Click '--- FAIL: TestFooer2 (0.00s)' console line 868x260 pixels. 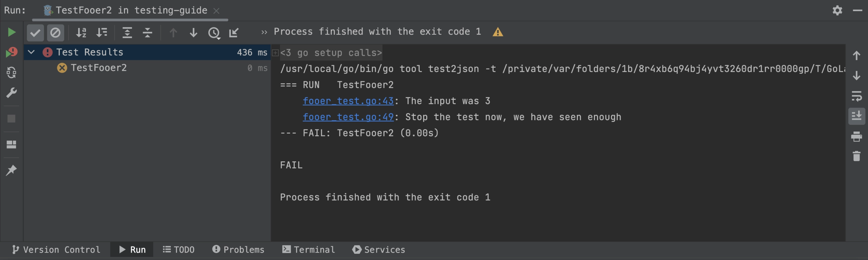click(x=360, y=133)
